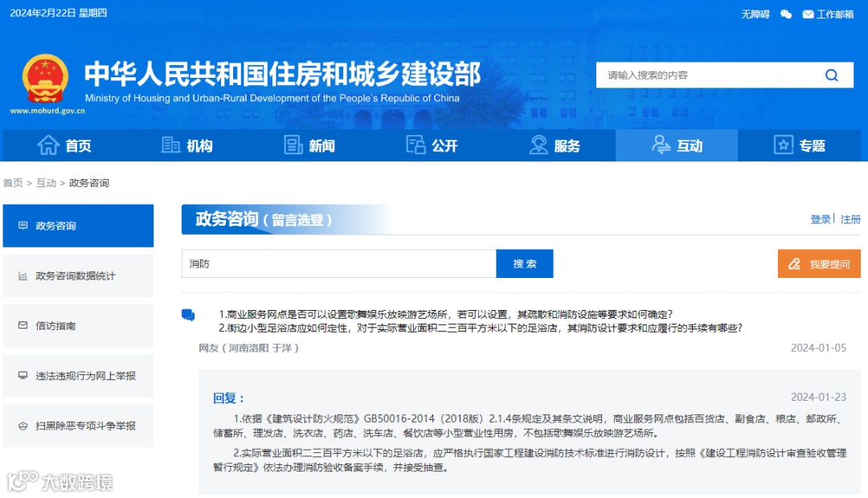Open the 服务 navigation tab

click(554, 145)
